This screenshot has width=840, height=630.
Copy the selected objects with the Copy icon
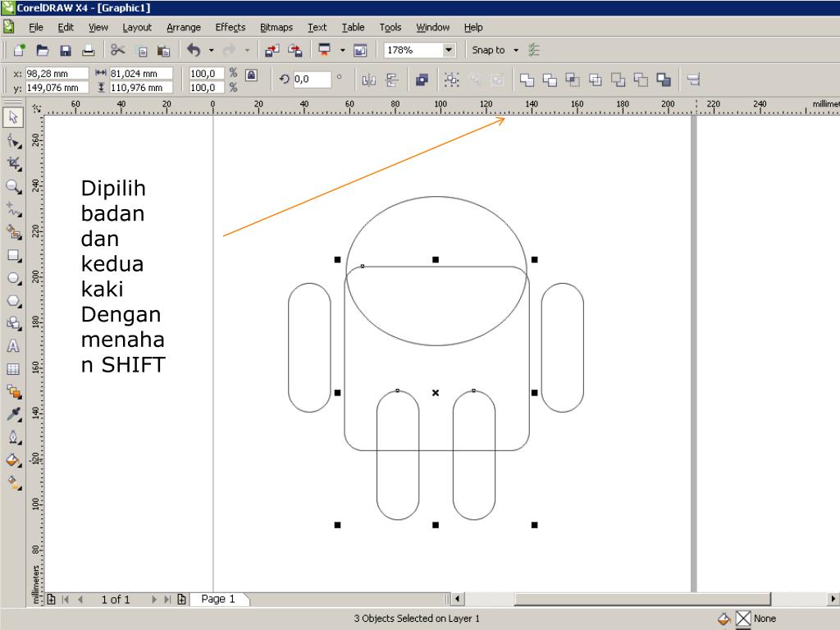pyautogui.click(x=142, y=51)
